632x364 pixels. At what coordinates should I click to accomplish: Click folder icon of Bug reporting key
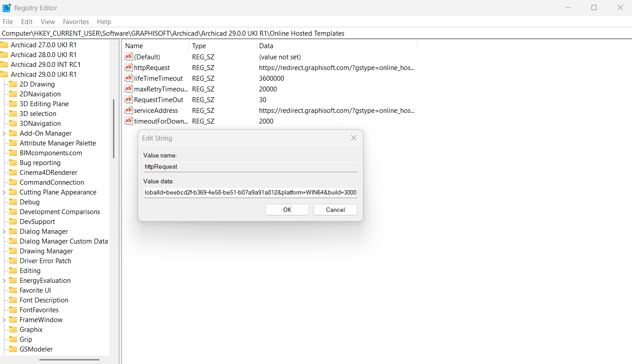pos(13,162)
